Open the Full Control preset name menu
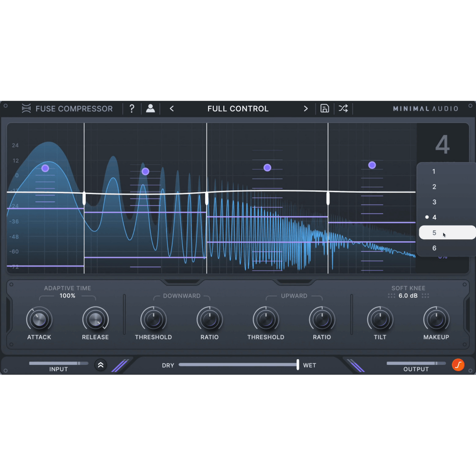 click(238, 108)
